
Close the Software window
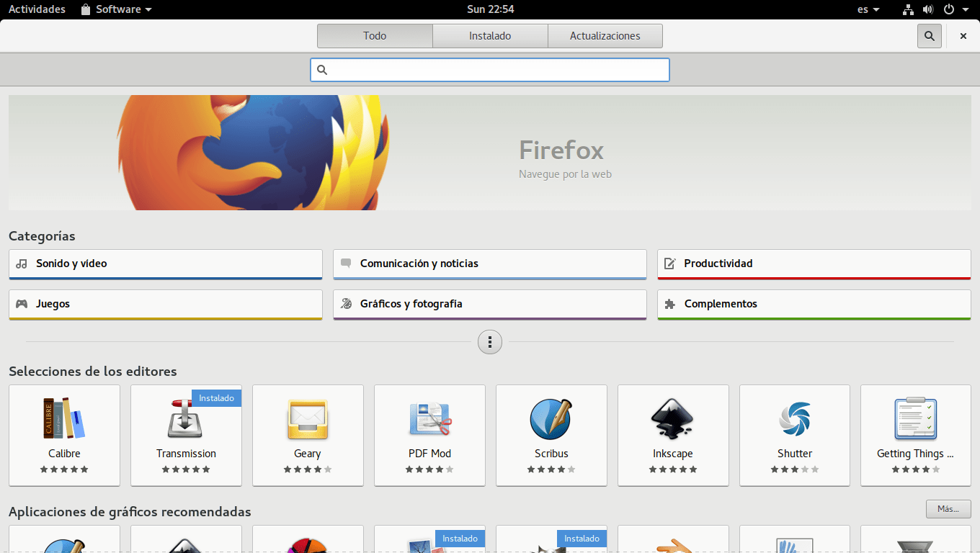tap(963, 36)
